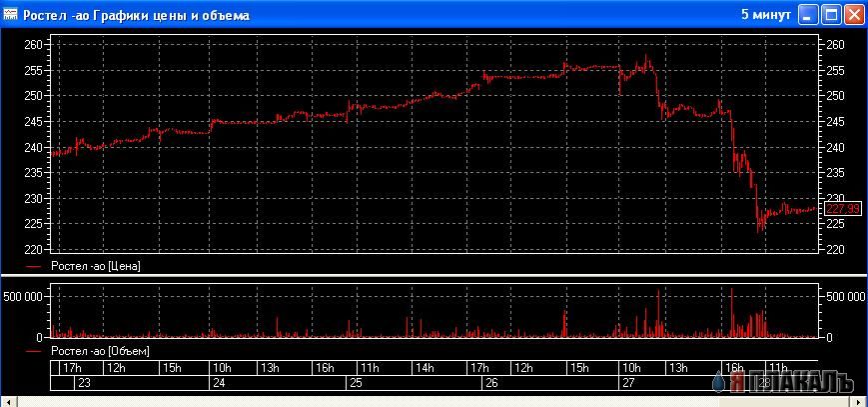
Task: Click date label 27 on the time axis
Action: [627, 383]
